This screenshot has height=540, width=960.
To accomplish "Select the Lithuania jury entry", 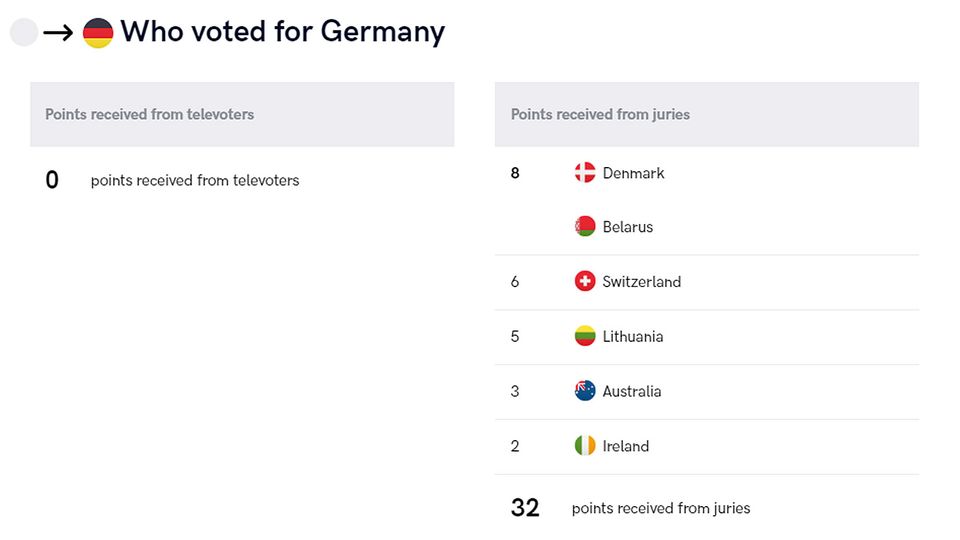I will click(632, 336).
